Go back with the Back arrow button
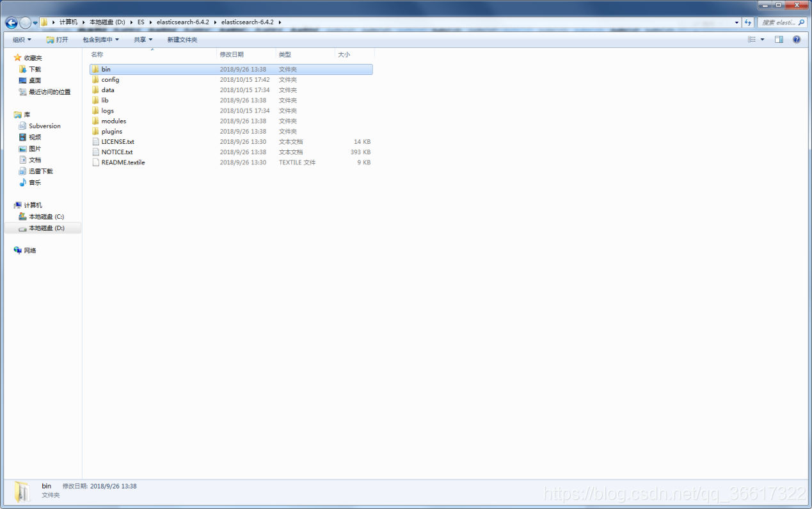812x509 pixels. [12, 23]
